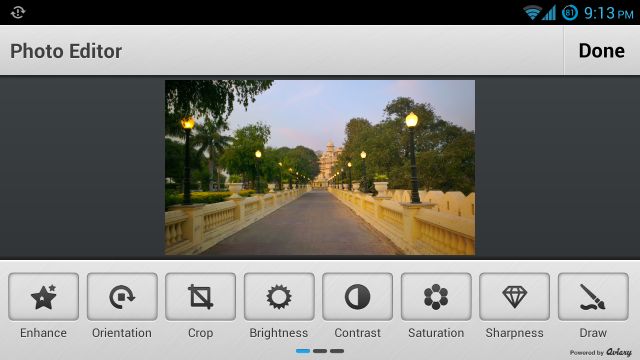640x360 pixels.
Task: Tap the Brightness label text
Action: (x=279, y=333)
